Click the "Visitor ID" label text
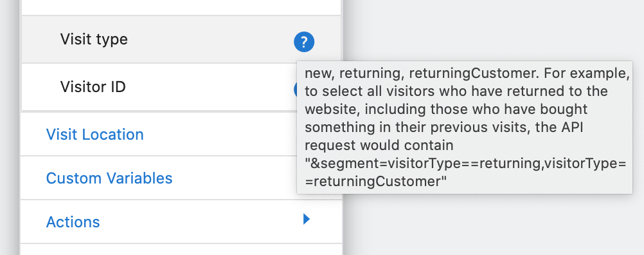The height and width of the screenshot is (255, 644). tap(93, 87)
